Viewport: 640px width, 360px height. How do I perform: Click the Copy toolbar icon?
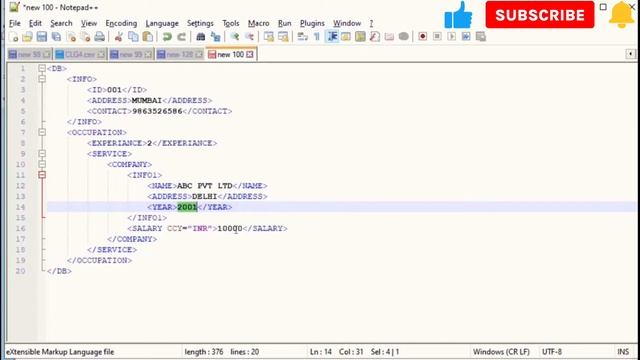click(x=133, y=37)
